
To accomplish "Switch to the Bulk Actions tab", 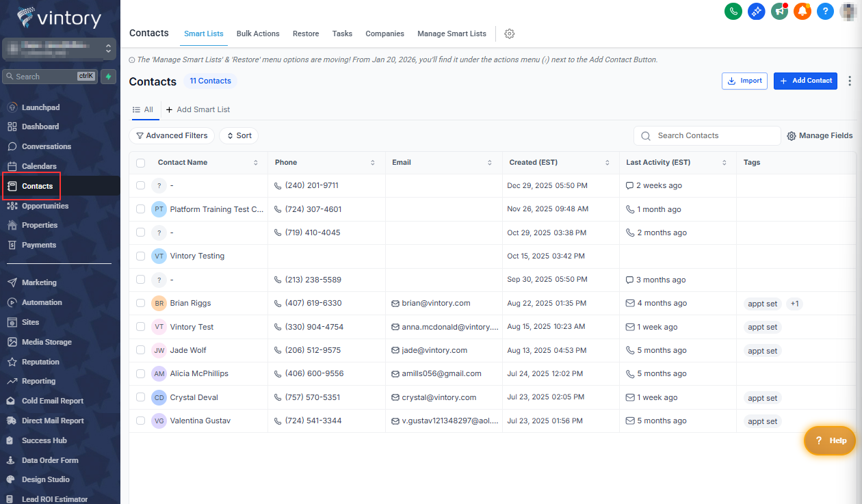I will (x=258, y=34).
